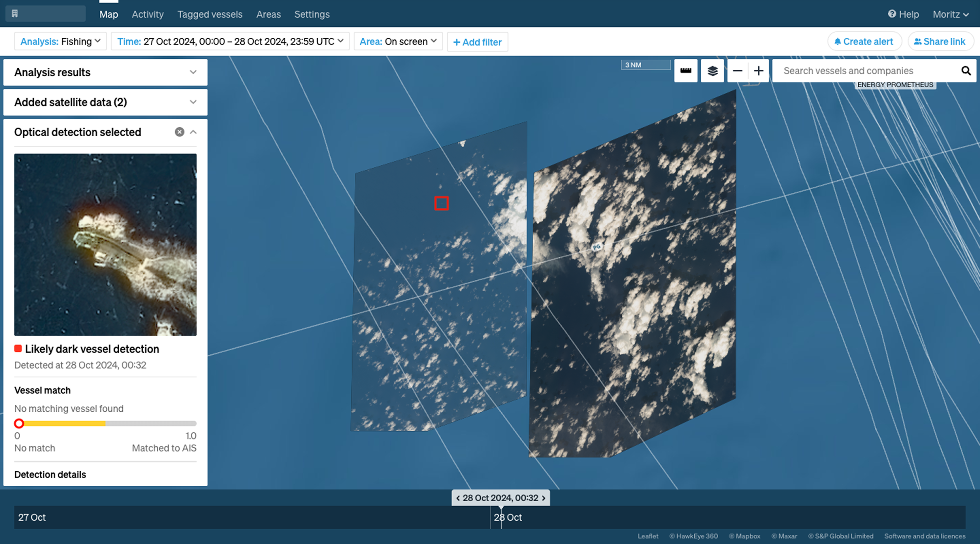Click the ruler measure tool icon
The image size is (980, 544).
click(686, 71)
